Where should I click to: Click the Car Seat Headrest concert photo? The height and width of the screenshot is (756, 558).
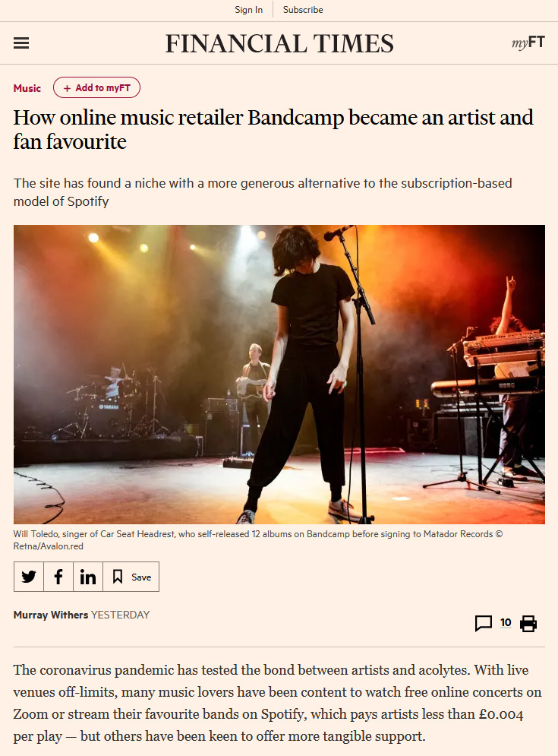279,374
